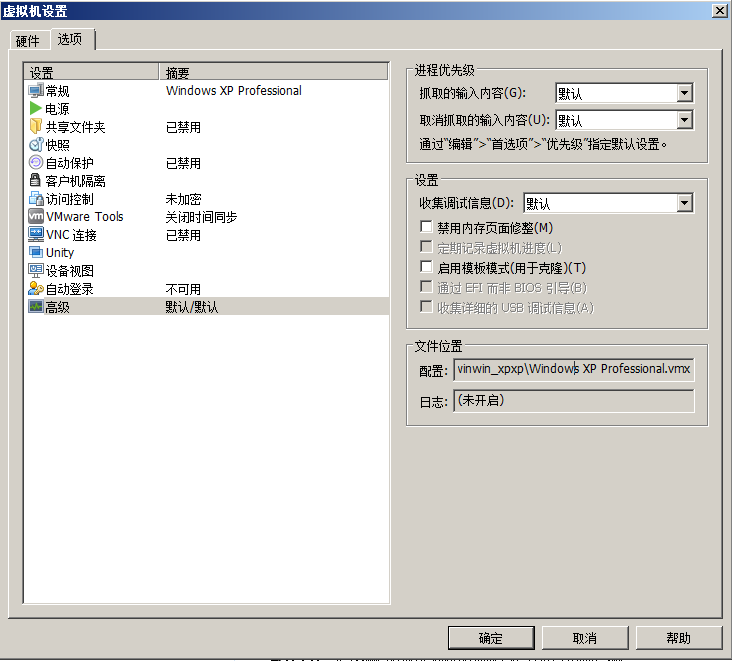Select the 设备视图 appliance view icon
Viewport: 732px width, 661px height.
pyautogui.click(x=35, y=270)
